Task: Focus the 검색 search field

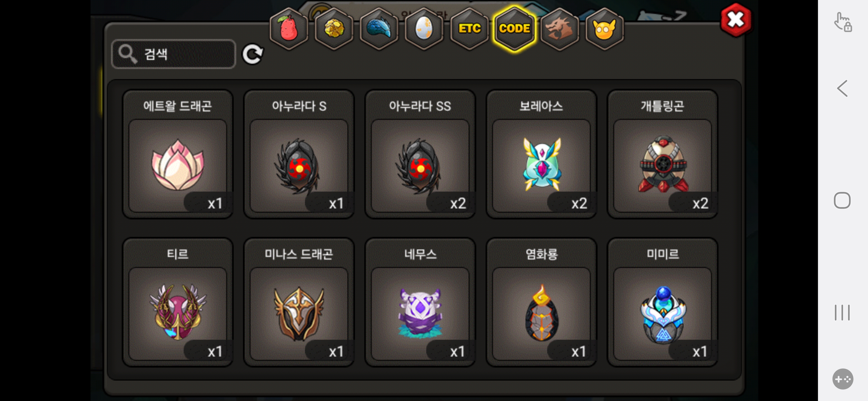Action: [174, 54]
